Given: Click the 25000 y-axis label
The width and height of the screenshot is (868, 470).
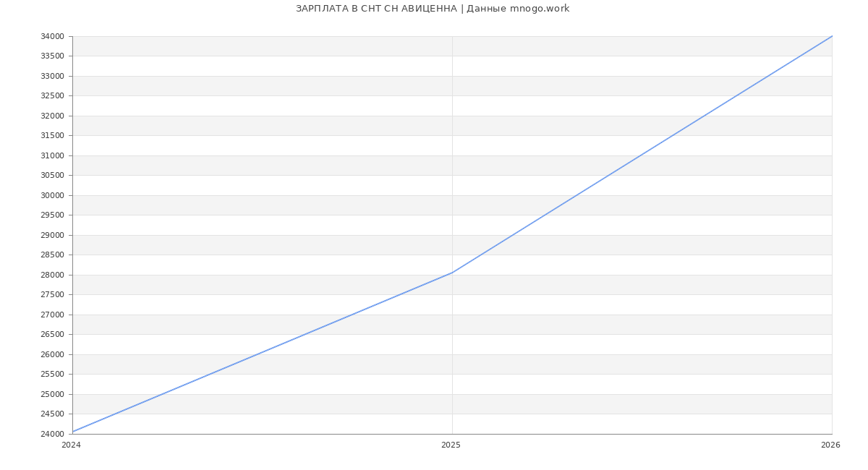Looking at the screenshot, I should tap(52, 394).
